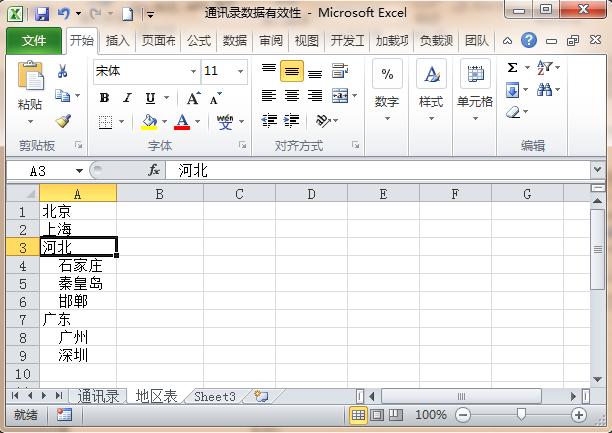
Task: Decrease font size with small A icon
Action: (215, 98)
